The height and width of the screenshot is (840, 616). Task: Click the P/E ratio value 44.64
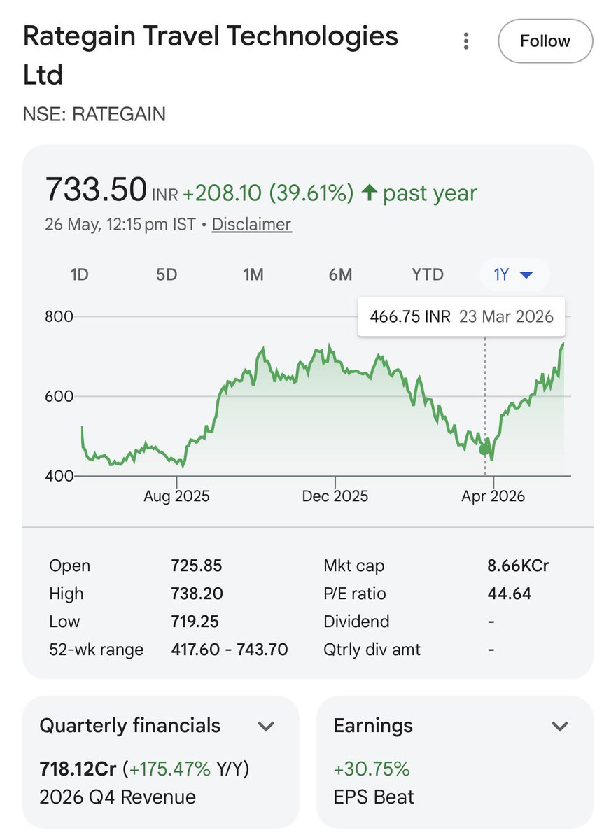(510, 594)
